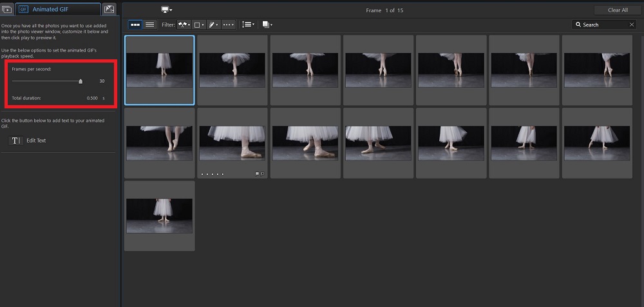Open the tab right of Animated GIF
Viewport: 644px width, 307px height.
[x=109, y=9]
